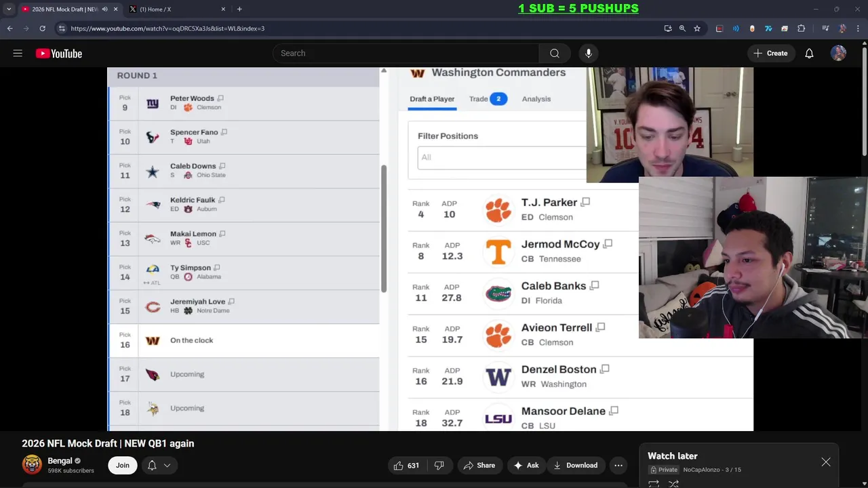Click the Private playlist badge

pos(665,470)
